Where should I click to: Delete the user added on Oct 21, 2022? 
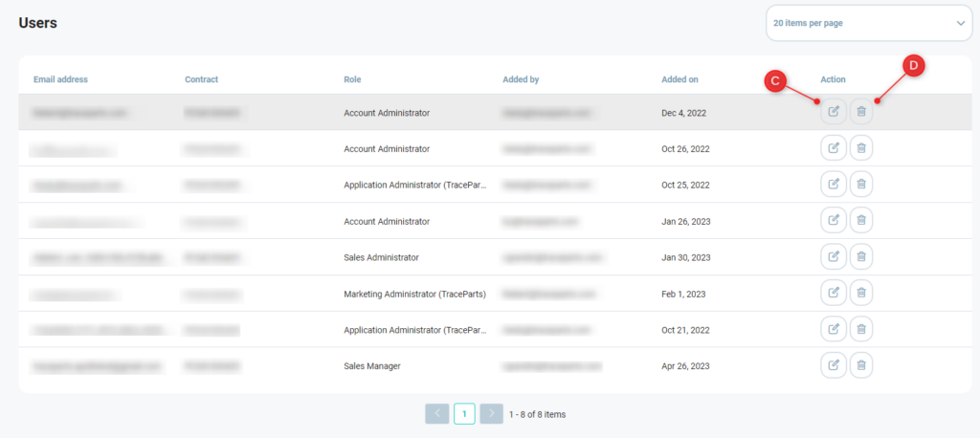click(861, 329)
